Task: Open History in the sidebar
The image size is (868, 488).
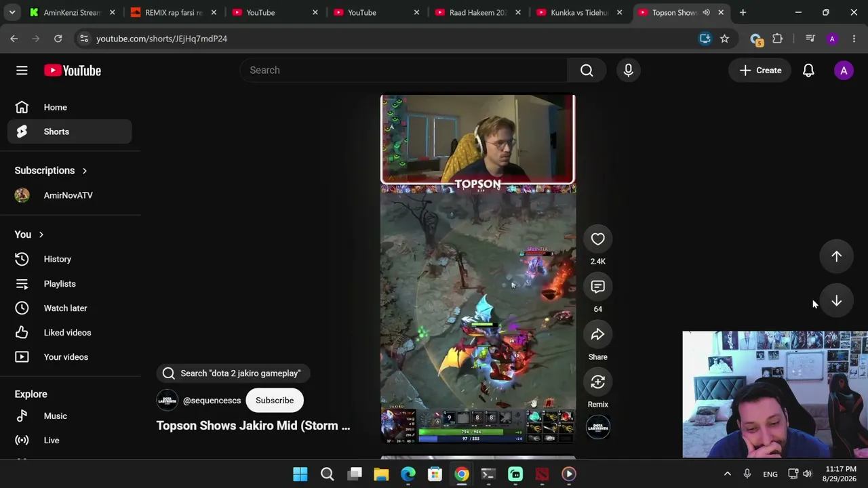Action: (70, 259)
